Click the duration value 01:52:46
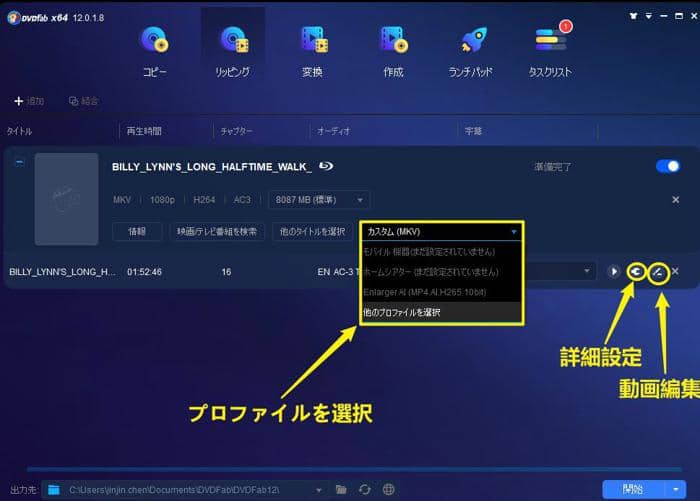 pos(144,272)
